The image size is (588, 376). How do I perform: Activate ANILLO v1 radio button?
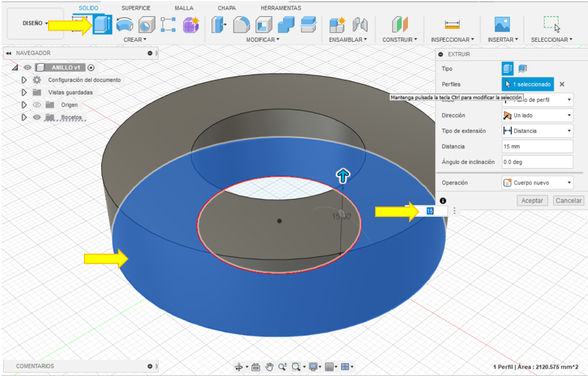[x=91, y=68]
